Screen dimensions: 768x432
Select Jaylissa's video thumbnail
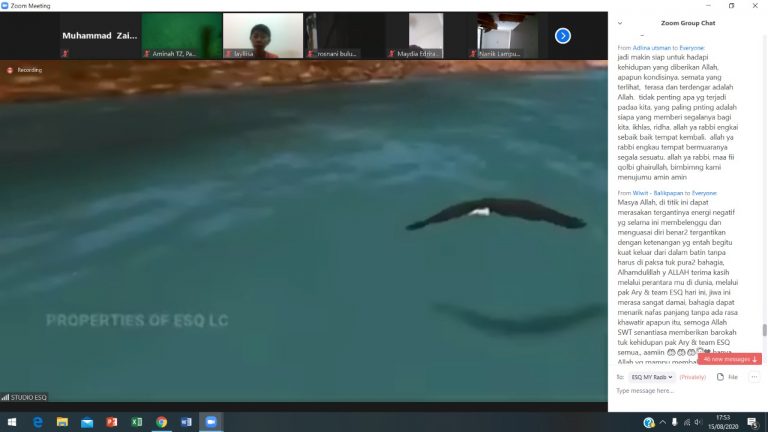tap(262, 35)
